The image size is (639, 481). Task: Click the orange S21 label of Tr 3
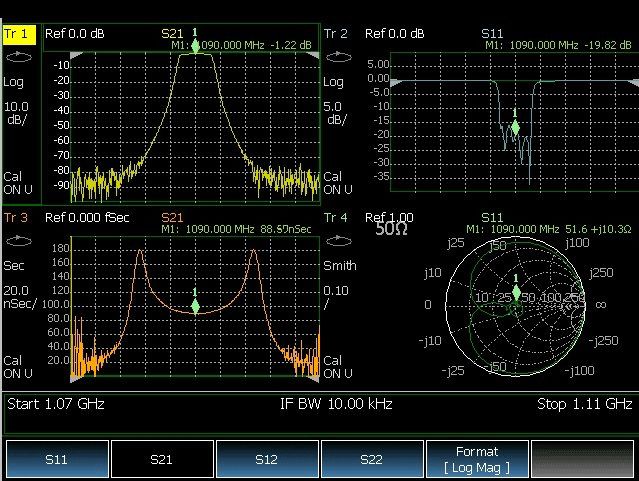click(x=172, y=217)
